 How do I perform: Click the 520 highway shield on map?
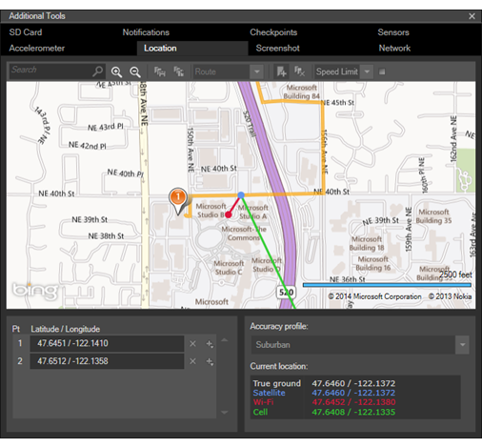coord(286,292)
